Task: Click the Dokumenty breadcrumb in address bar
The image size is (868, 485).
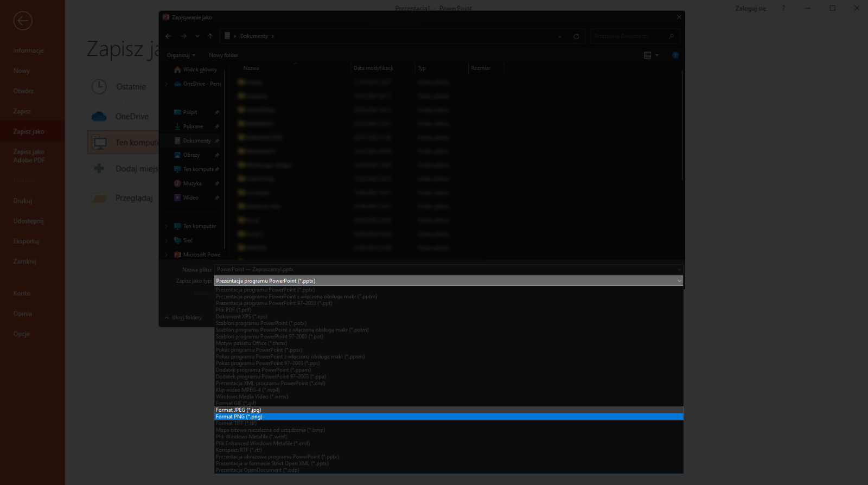Action: [x=254, y=36]
